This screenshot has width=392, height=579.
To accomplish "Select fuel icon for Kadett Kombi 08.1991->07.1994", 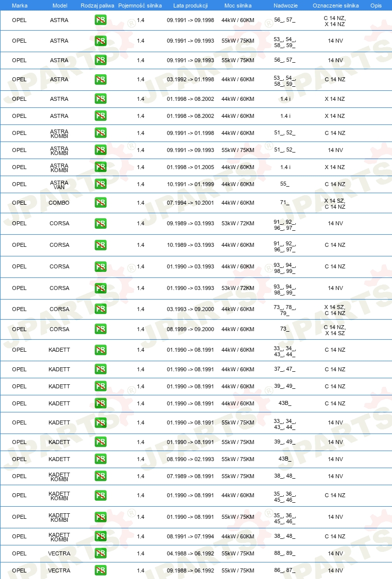I will point(100,536).
